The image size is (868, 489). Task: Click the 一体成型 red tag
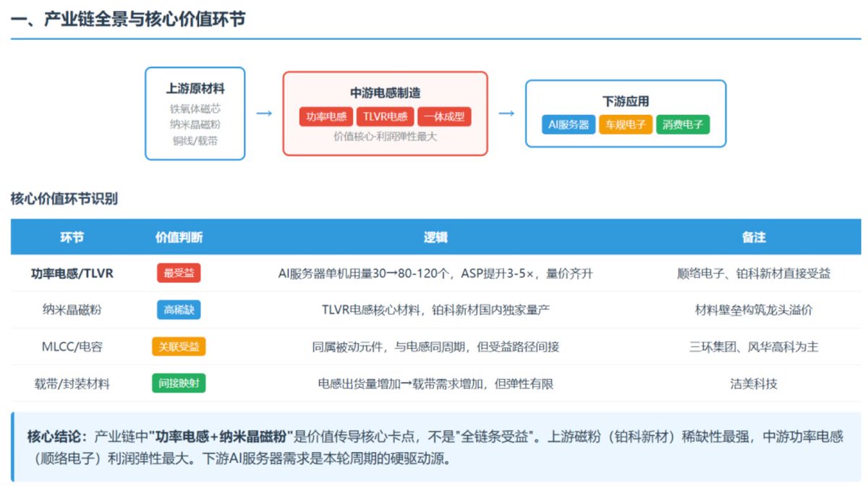pos(444,116)
